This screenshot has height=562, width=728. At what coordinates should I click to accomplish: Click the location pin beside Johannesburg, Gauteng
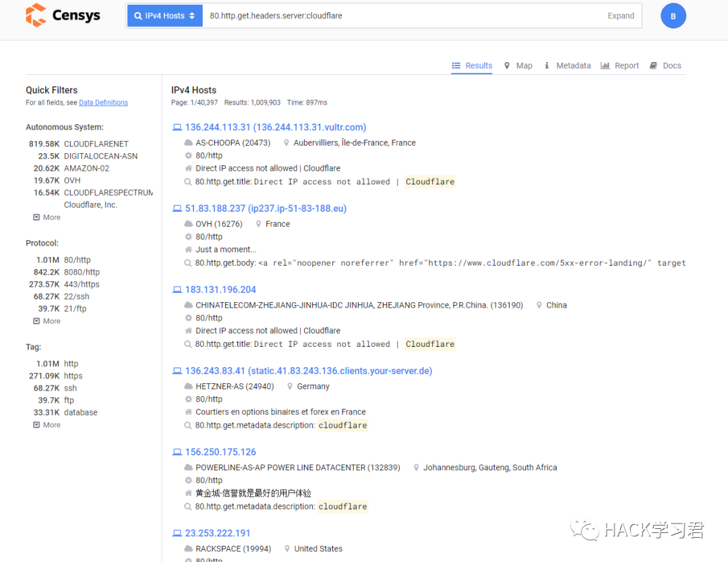pyautogui.click(x=417, y=468)
